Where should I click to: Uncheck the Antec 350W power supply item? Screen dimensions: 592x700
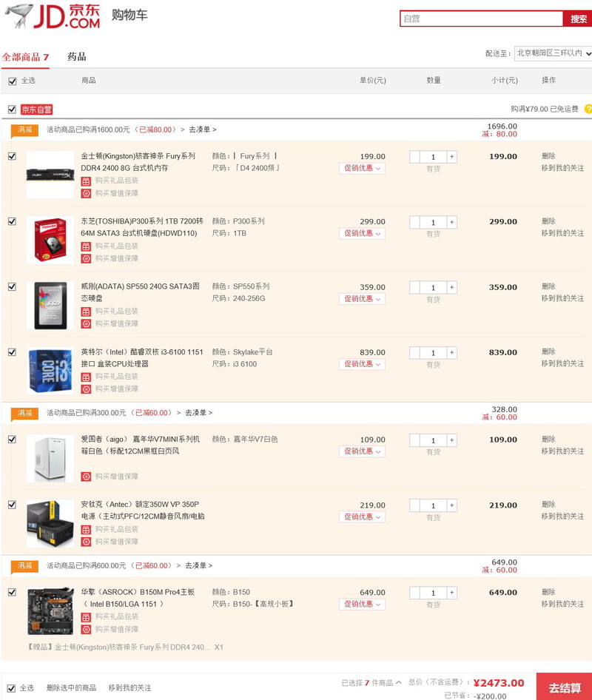point(12,505)
